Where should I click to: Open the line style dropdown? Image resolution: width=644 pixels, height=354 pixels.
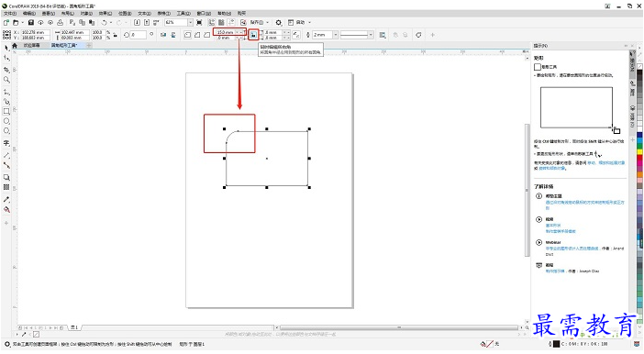371,35
